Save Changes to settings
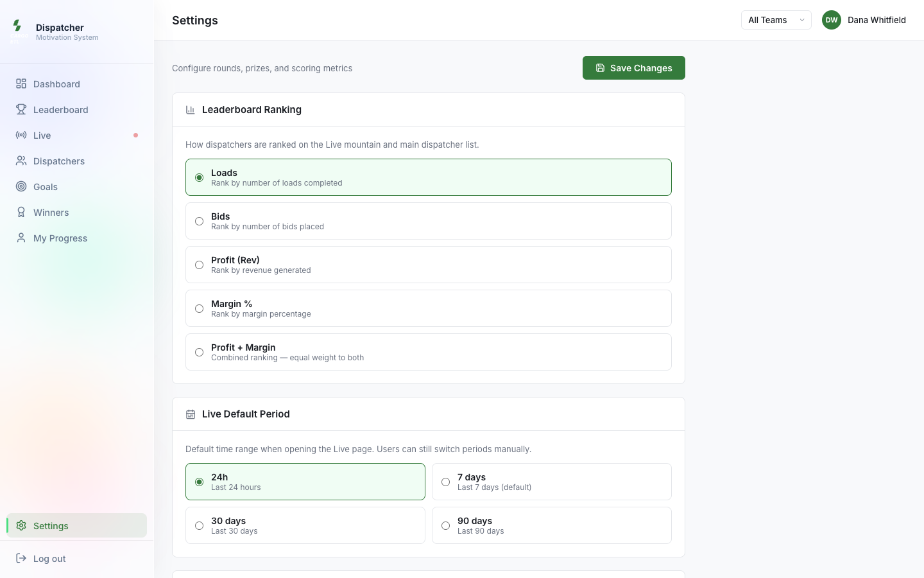The image size is (924, 578). (x=634, y=68)
